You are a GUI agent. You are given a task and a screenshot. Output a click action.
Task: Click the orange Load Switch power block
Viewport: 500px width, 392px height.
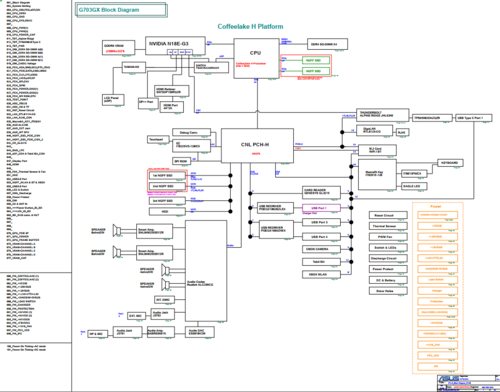[x=437, y=280]
